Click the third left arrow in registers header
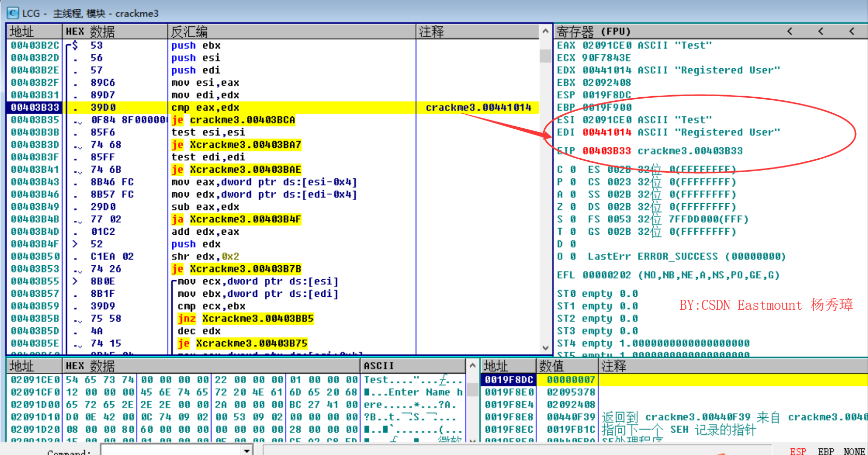Image resolution: width=868 pixels, height=455 pixels. coord(851,32)
